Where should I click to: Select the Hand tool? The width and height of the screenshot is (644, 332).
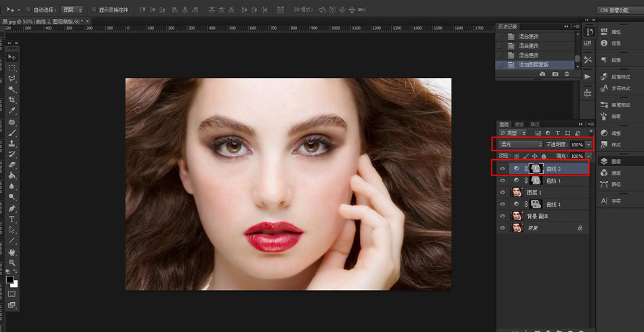(12, 252)
